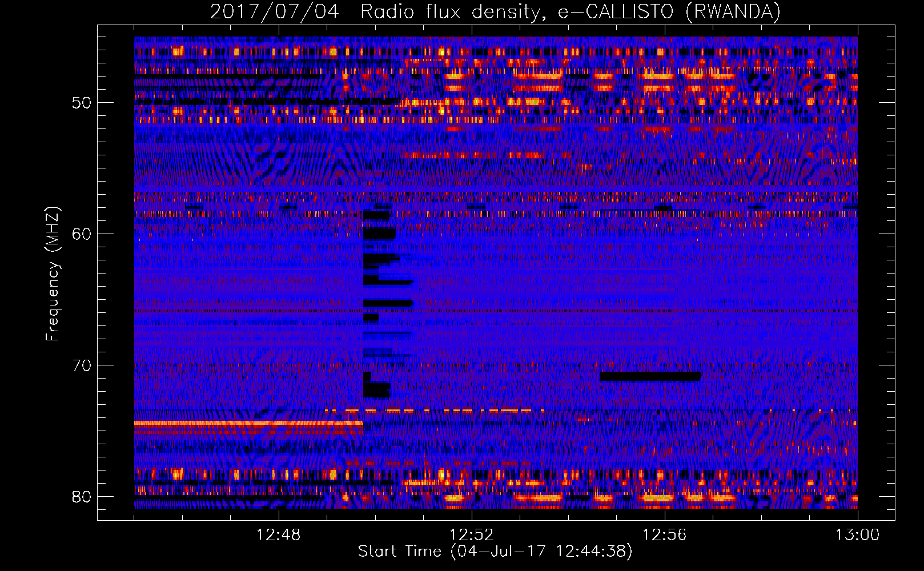
Task: Click the bright yellow band near 74.5 MHz
Action: (x=248, y=423)
